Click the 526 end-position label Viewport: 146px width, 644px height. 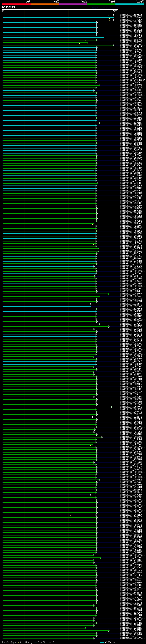pyautogui.click(x=115, y=11)
